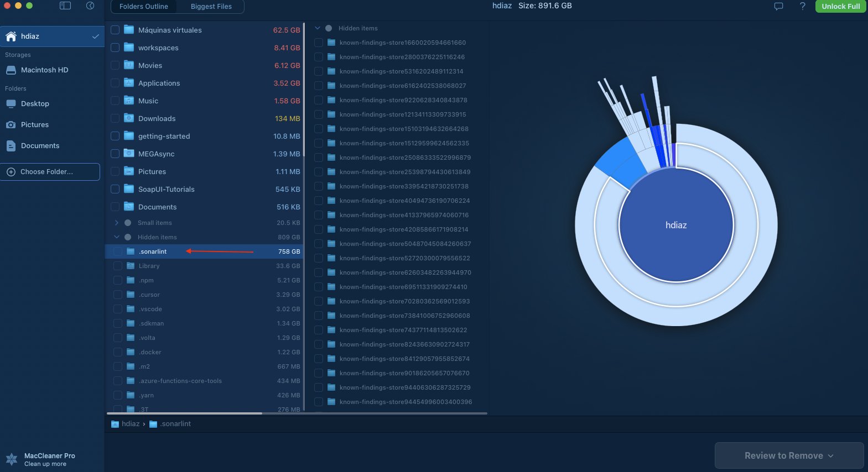Screen dimensions: 868x472
Task: Switch to the Biggest Files tab
Action: coord(211,7)
